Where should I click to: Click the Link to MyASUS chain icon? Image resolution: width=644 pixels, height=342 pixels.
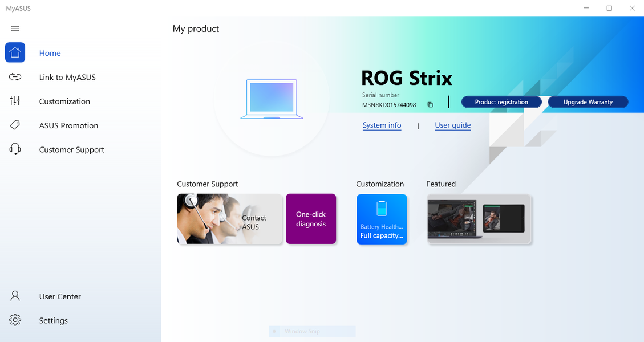pos(15,77)
